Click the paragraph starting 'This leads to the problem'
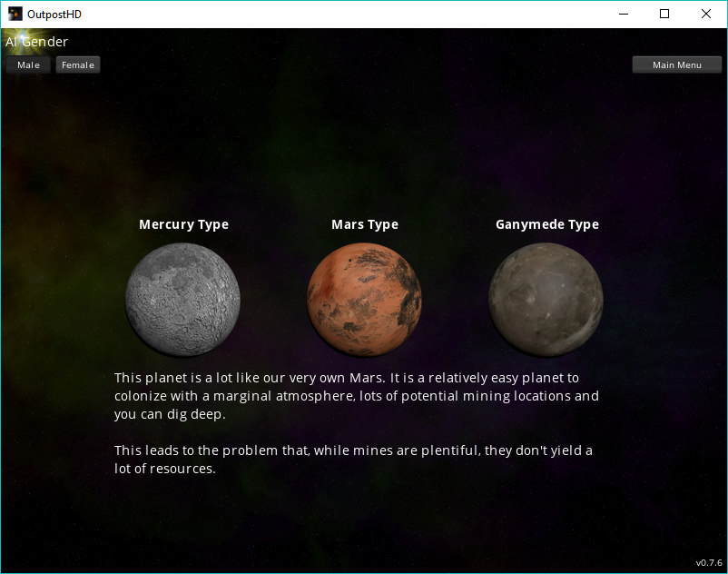728x574 pixels. click(x=353, y=460)
